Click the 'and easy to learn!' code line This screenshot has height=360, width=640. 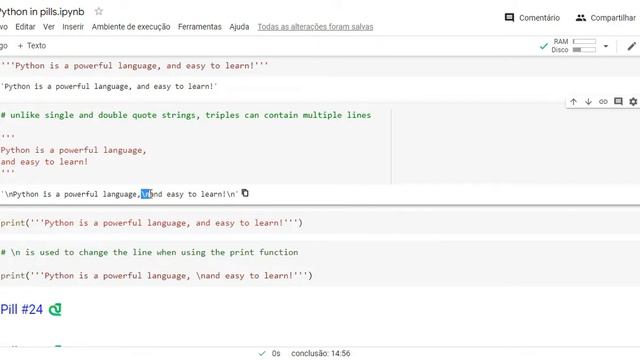[x=44, y=162]
